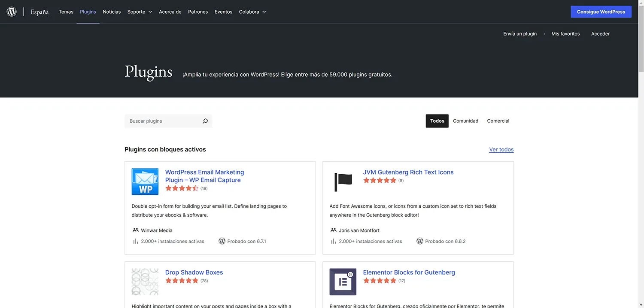Open the Patrones menu item
The height and width of the screenshot is (308, 644).
pos(198,12)
